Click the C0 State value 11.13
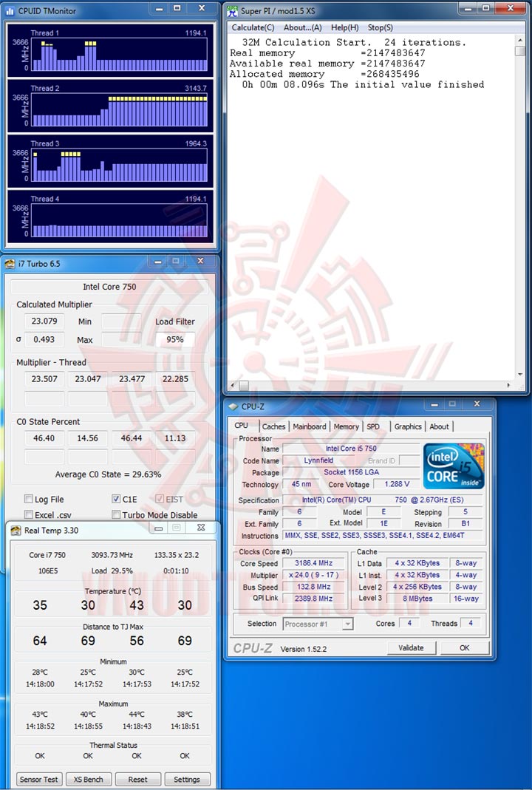Screen dimensions: 532x790 click(175, 438)
